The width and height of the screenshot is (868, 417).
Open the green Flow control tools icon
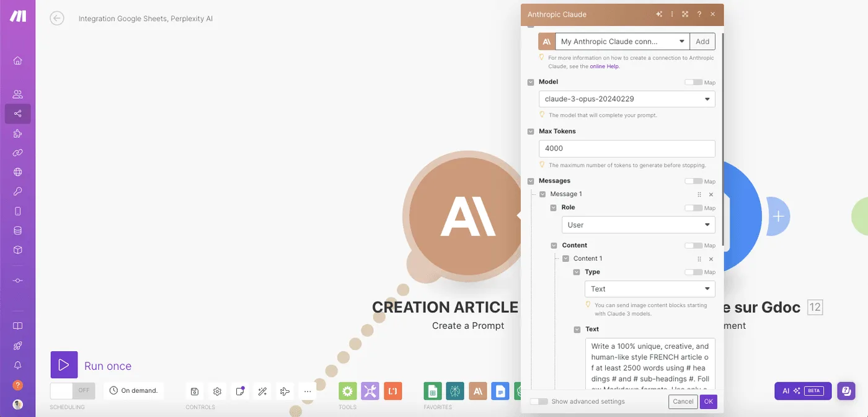[x=348, y=391]
